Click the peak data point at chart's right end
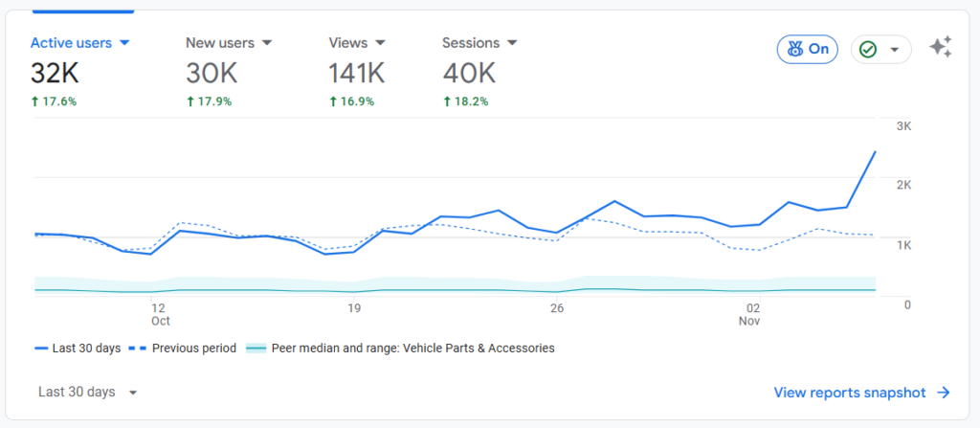This screenshot has height=428, width=980. click(875, 151)
